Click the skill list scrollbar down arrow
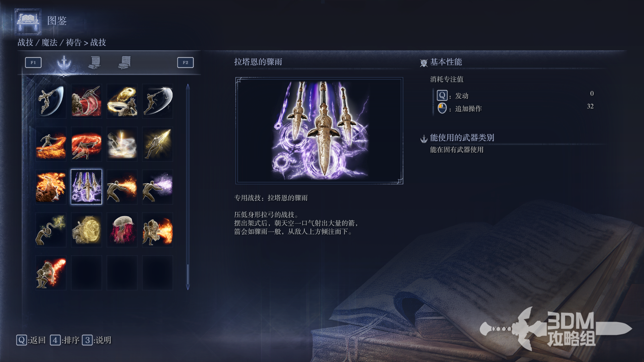 coord(188,287)
